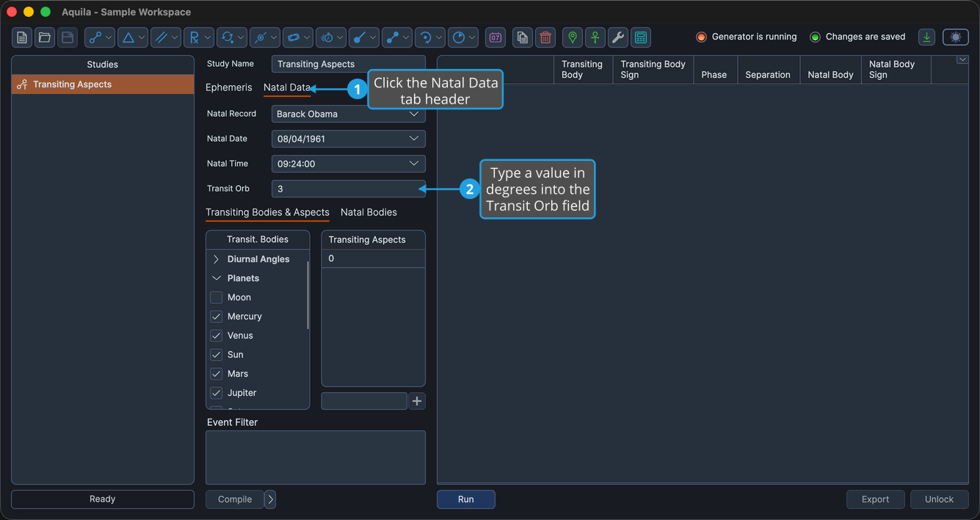This screenshot has width=980, height=520.
Task: Click the Compile button
Action: click(x=235, y=499)
